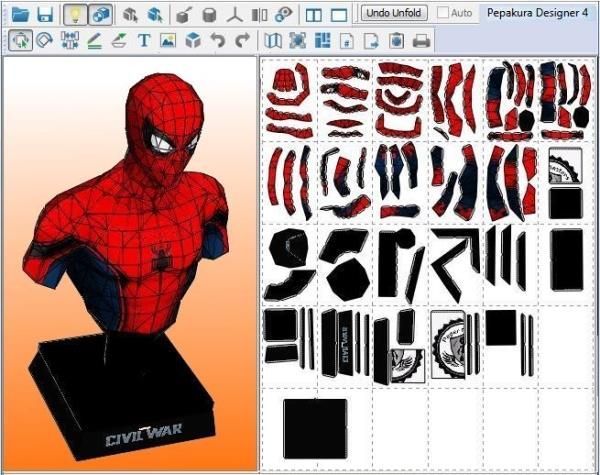Click the Undo Unfold button
Image resolution: width=600 pixels, height=475 pixels.
[x=394, y=13]
